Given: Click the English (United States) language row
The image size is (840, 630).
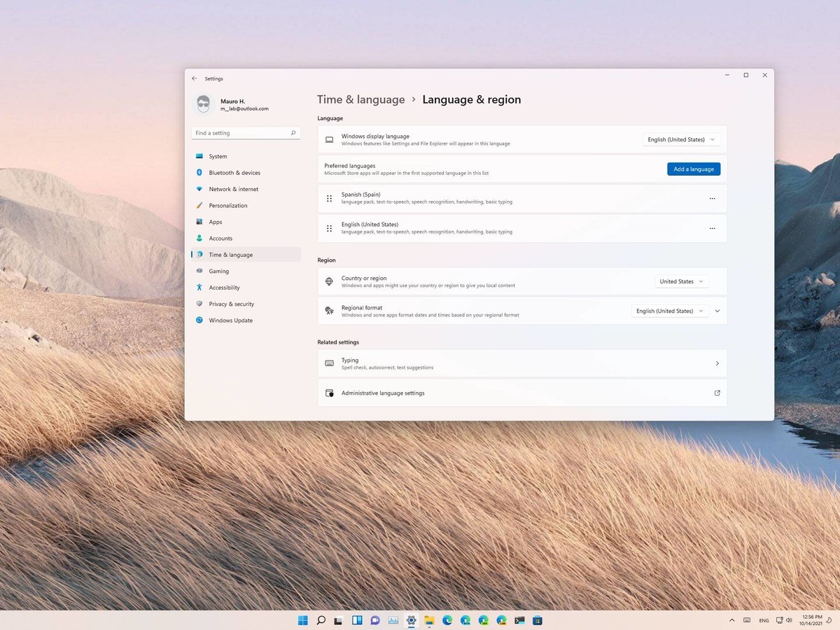Looking at the screenshot, I should [x=522, y=228].
